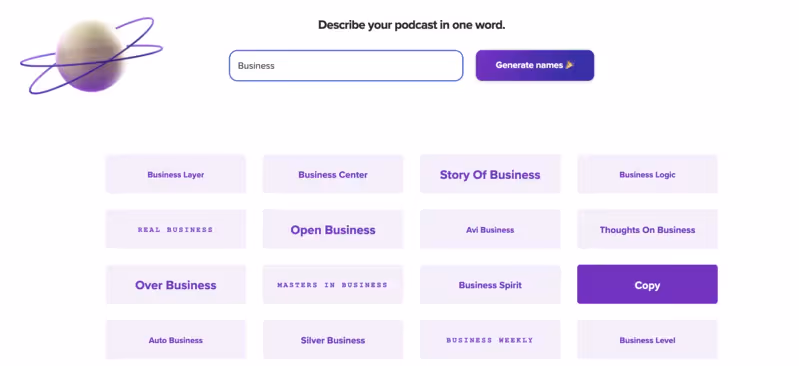Click the Generate names button
The height and width of the screenshot is (366, 799).
535,65
